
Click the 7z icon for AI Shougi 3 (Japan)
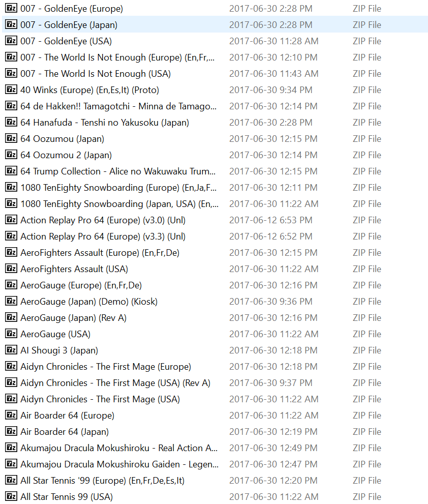coord(11,350)
